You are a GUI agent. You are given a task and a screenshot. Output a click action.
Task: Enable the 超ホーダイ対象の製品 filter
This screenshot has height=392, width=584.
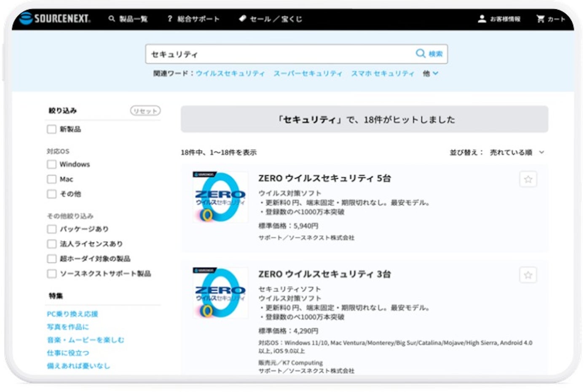coord(51,258)
